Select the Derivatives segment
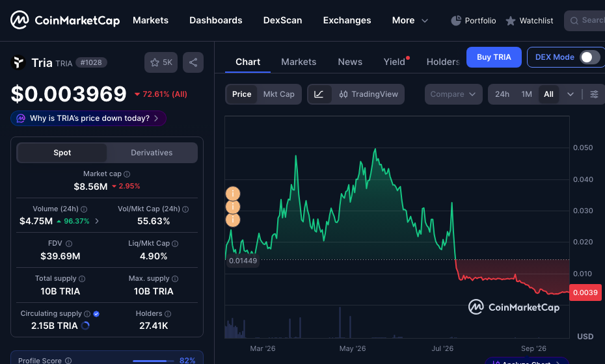Image resolution: width=605 pixels, height=364 pixels. click(x=152, y=153)
